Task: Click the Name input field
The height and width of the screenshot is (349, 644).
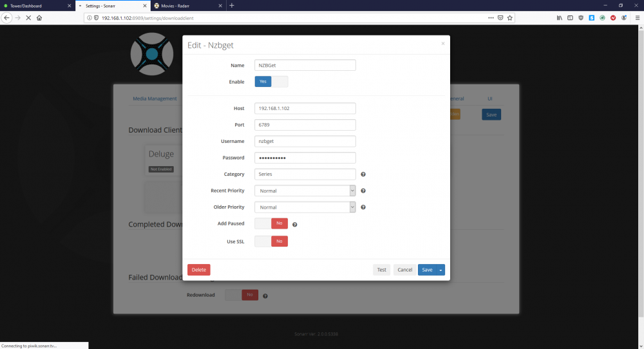Action: (x=305, y=65)
